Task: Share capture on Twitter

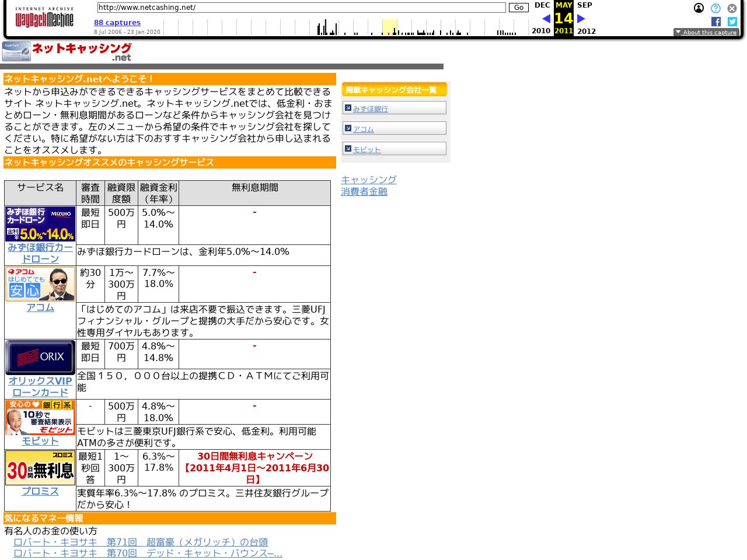Action: (732, 22)
